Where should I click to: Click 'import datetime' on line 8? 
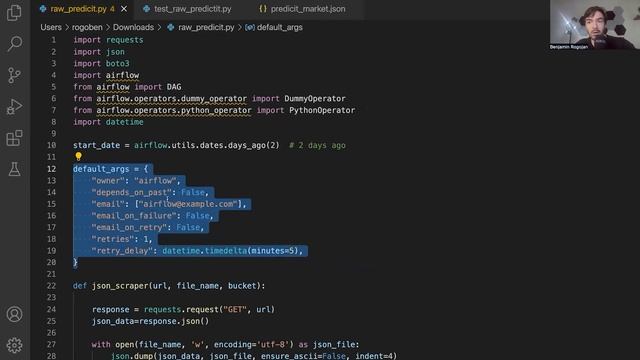coord(108,122)
